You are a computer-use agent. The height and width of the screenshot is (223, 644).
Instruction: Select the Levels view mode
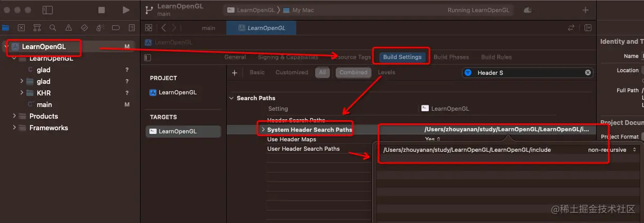tap(386, 72)
